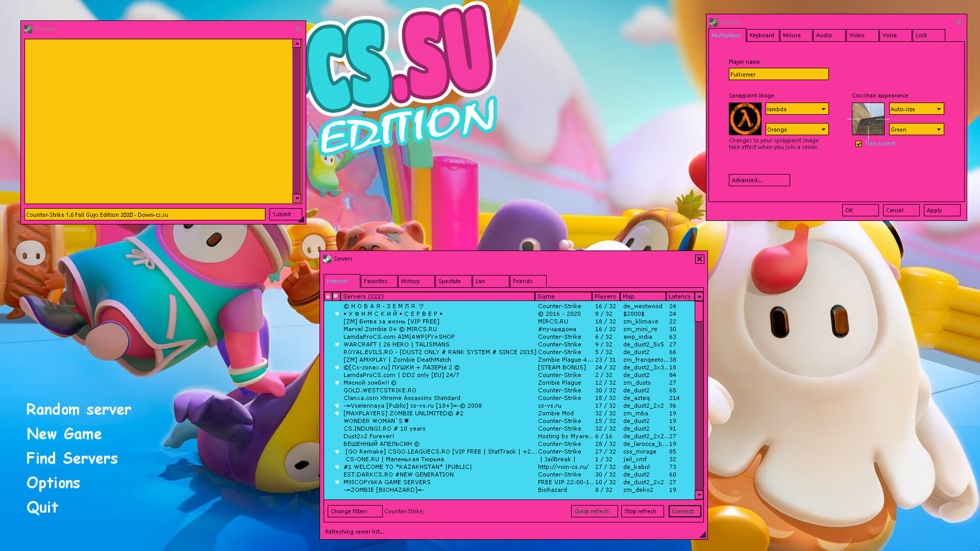
Task: Click the Servers window resize grip icon
Action: [x=703, y=535]
